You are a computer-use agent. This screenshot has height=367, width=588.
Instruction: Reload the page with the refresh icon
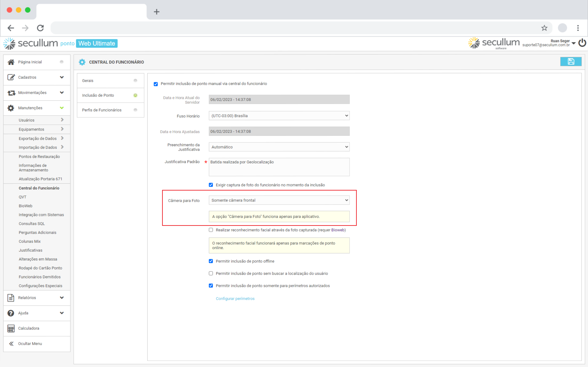pos(40,28)
